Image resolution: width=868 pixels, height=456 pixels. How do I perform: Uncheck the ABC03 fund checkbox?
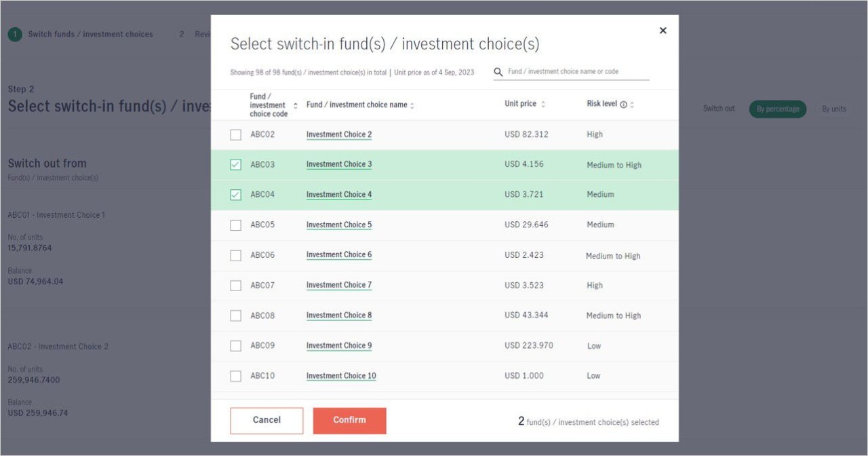(x=235, y=165)
